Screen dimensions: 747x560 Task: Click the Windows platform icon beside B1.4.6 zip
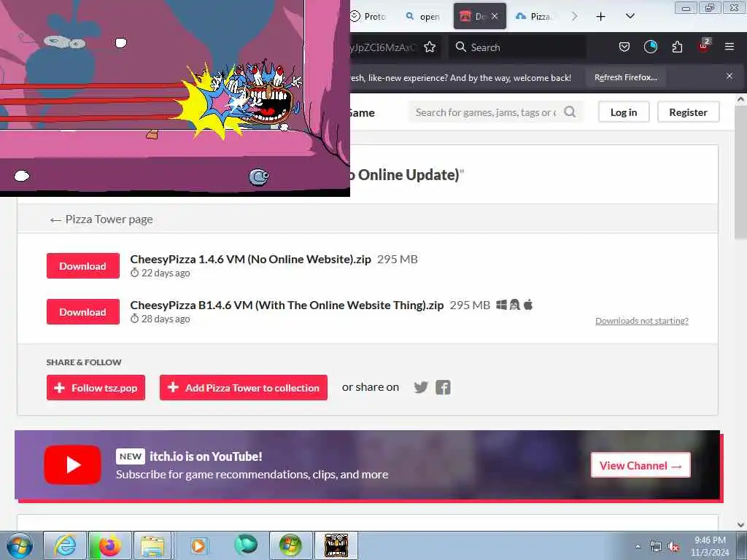(501, 305)
